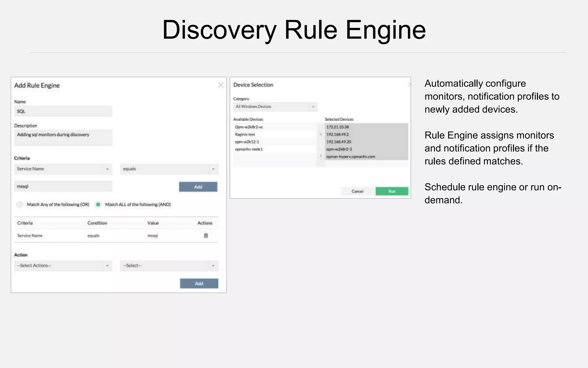
Task: Click the rule Name field containing SQL
Action: pyautogui.click(x=63, y=111)
